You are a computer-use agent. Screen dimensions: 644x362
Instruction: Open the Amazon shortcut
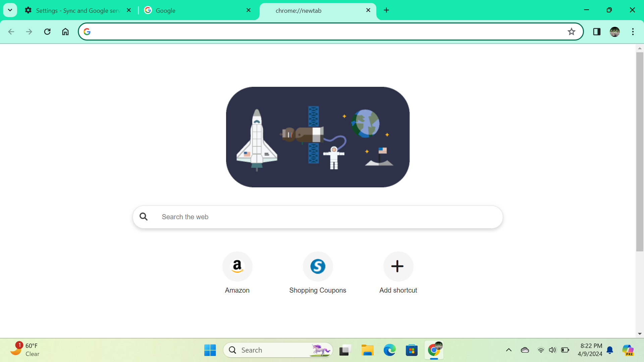(x=237, y=266)
